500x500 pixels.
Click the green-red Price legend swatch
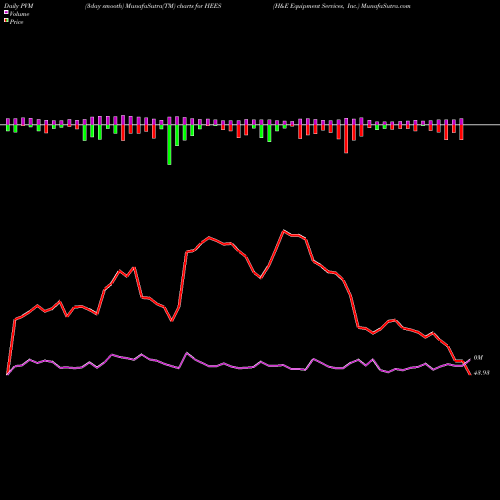pos(6,21)
